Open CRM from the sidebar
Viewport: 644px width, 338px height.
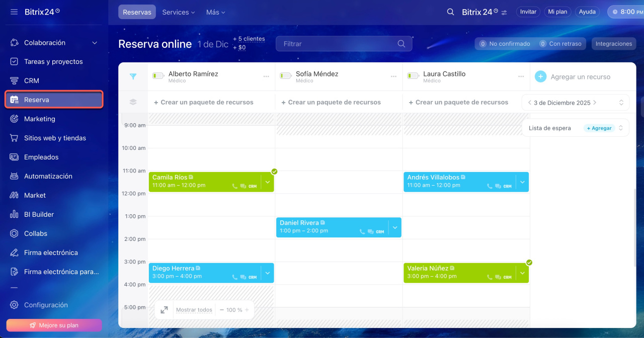[31, 80]
